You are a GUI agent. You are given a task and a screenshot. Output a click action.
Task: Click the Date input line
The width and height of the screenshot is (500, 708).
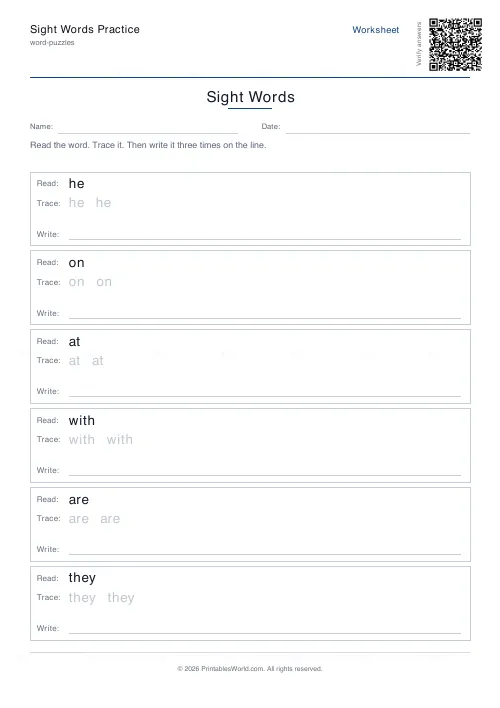click(x=378, y=128)
